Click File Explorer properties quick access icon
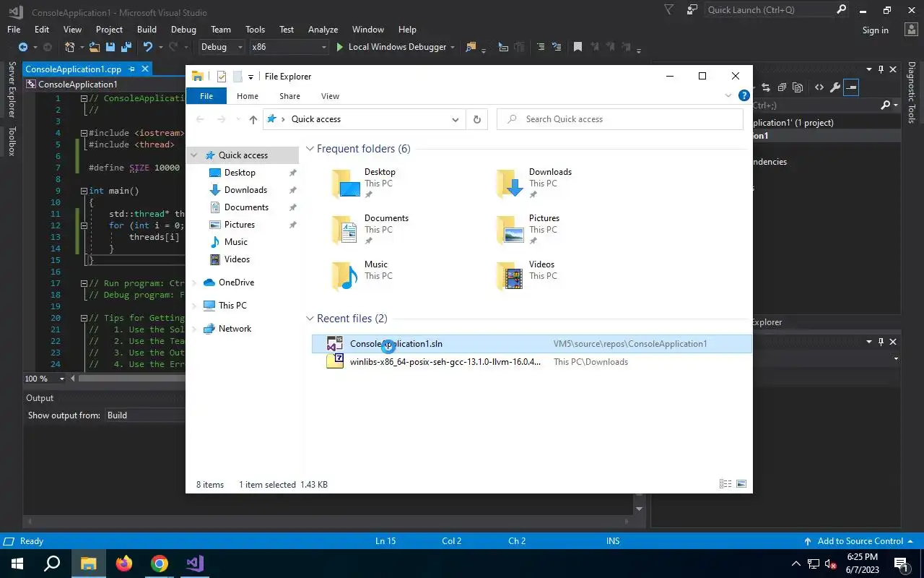924x578 pixels. 222,77
